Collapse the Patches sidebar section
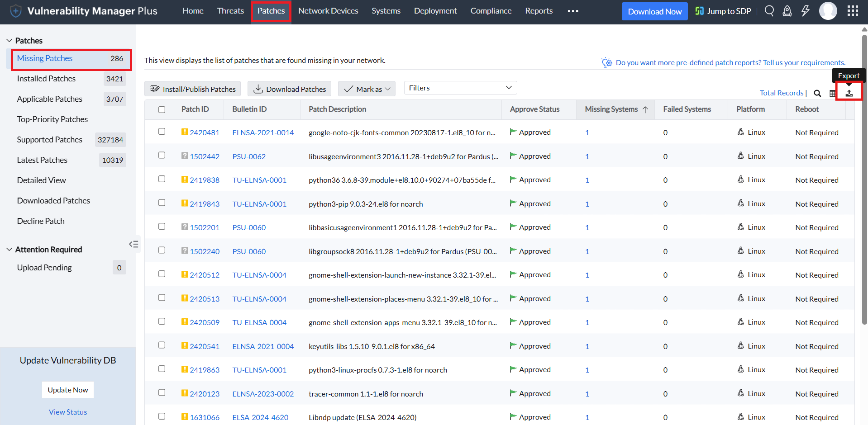868x425 pixels. coord(9,41)
